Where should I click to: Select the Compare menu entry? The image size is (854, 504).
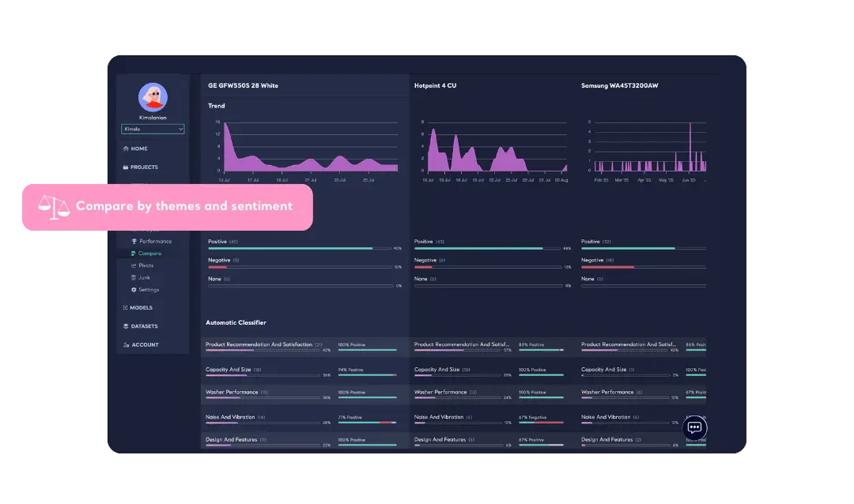(x=149, y=253)
